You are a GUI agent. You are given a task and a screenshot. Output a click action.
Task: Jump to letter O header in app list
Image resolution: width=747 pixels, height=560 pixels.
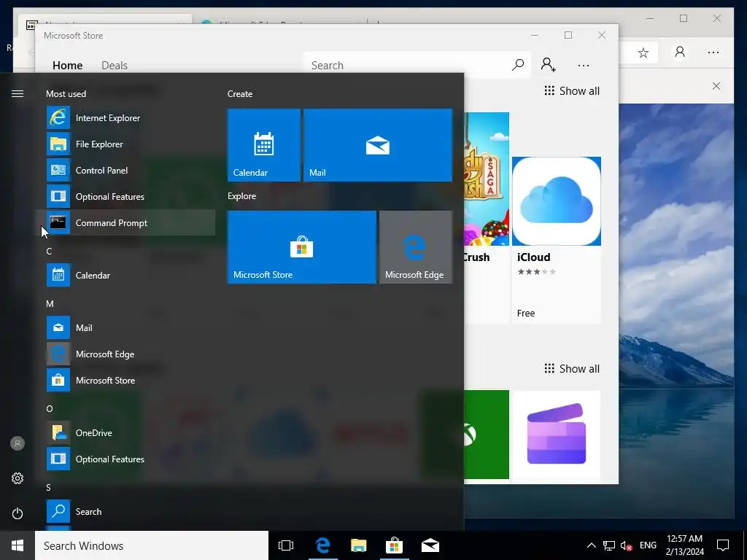click(x=50, y=408)
